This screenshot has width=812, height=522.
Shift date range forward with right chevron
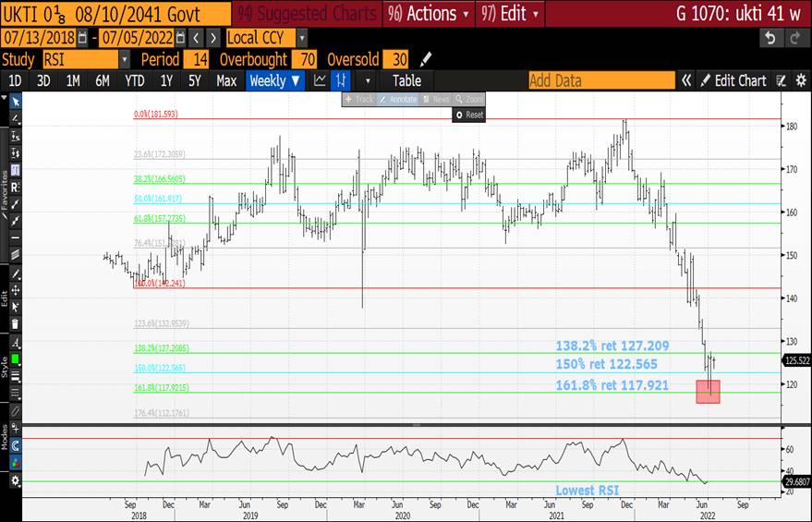click(x=213, y=38)
